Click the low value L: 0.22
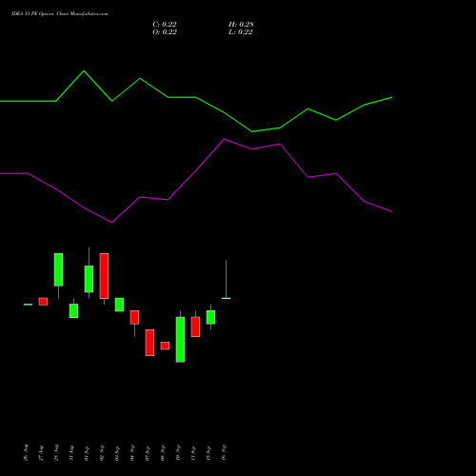 pos(241,31)
